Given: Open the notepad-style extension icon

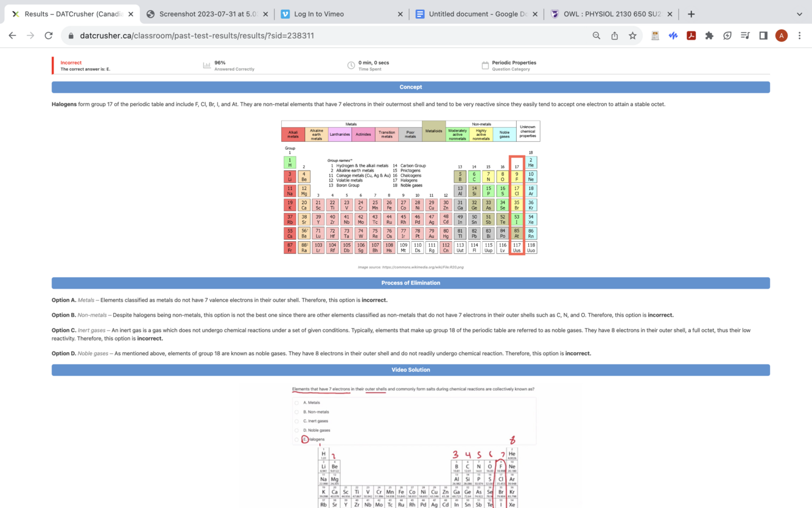Looking at the screenshot, I should (655, 36).
